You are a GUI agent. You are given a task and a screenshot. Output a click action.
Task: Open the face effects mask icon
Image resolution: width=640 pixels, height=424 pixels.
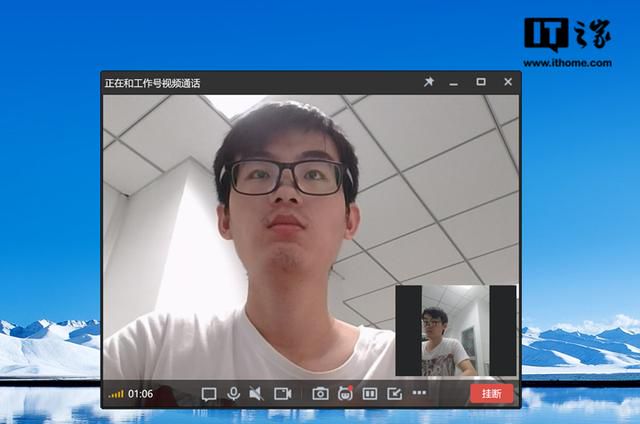click(345, 393)
